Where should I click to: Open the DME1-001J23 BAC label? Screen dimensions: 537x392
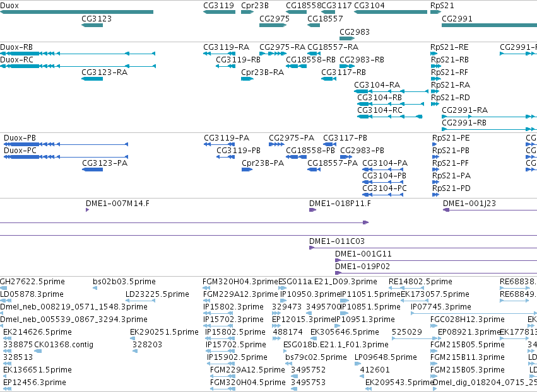tap(469, 204)
